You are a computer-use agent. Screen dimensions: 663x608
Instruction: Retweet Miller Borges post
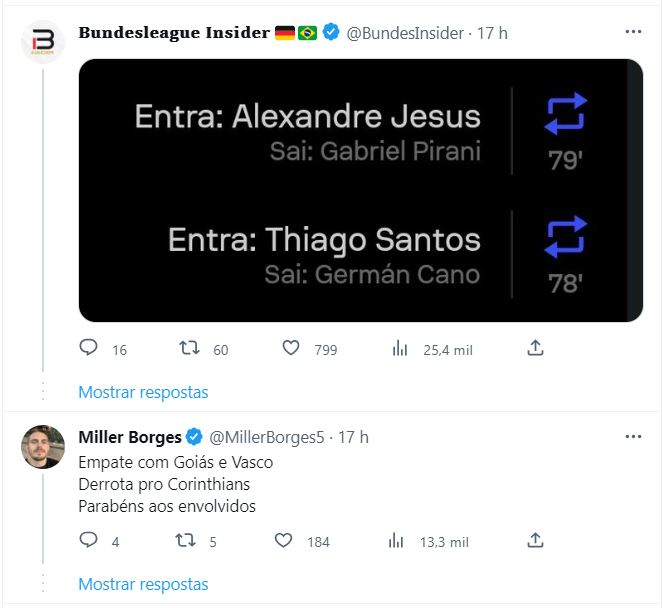(185, 540)
